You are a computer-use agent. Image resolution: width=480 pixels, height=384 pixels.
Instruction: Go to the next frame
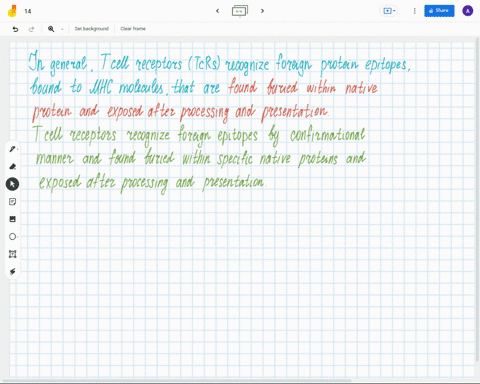pos(263,11)
